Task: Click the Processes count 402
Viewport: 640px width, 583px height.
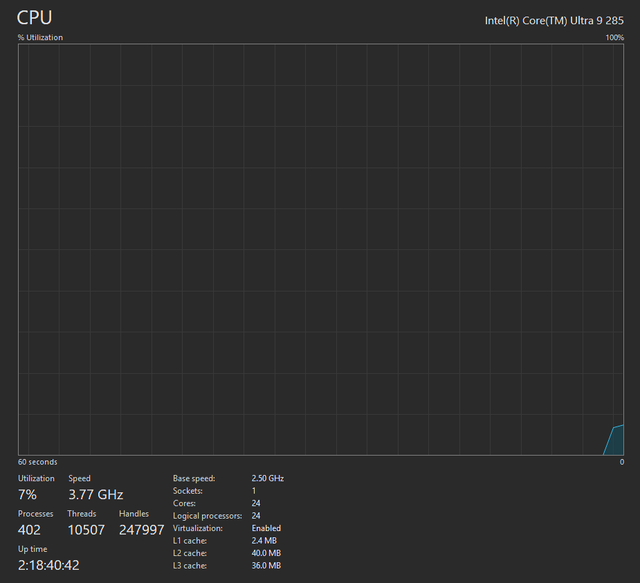Action: point(29,530)
